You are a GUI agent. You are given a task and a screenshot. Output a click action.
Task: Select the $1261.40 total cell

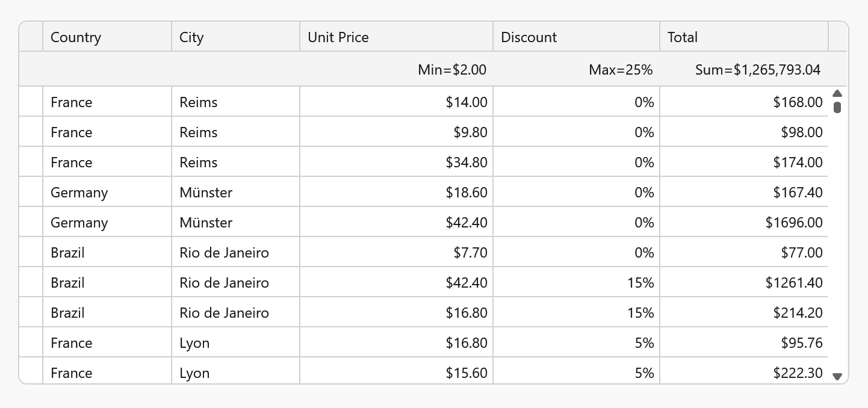794,283
